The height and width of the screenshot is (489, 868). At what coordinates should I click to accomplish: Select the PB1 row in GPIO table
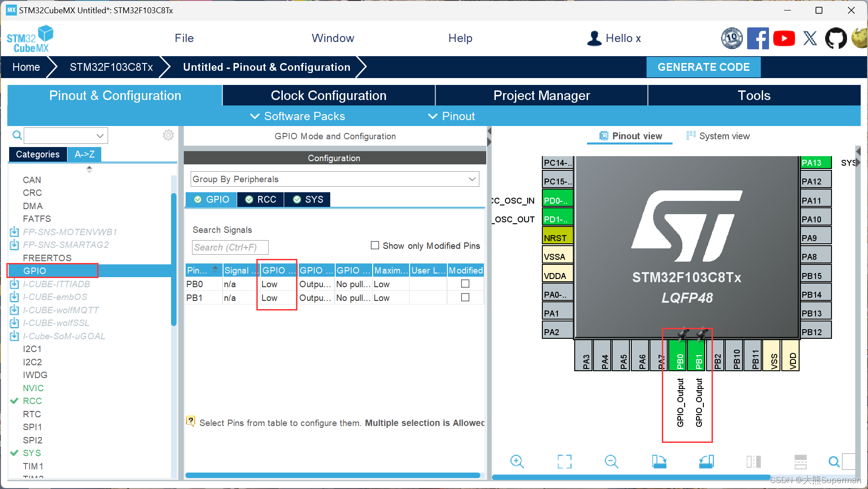334,298
